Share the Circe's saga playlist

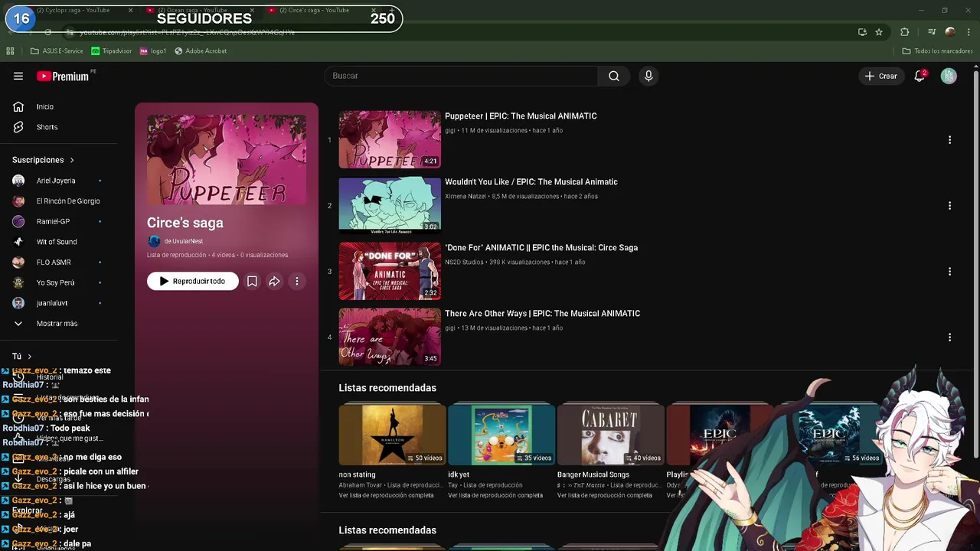point(274,281)
